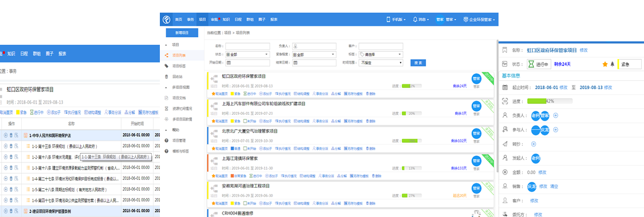The width and height of the screenshot is (644, 217).
Task: Open the 紧急 priority selector in detail panel
Action: [630, 64]
